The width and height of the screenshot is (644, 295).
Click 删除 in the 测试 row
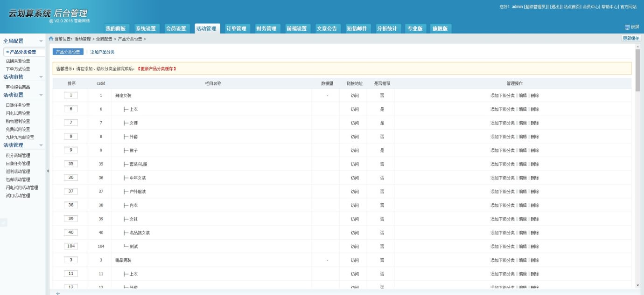point(535,247)
